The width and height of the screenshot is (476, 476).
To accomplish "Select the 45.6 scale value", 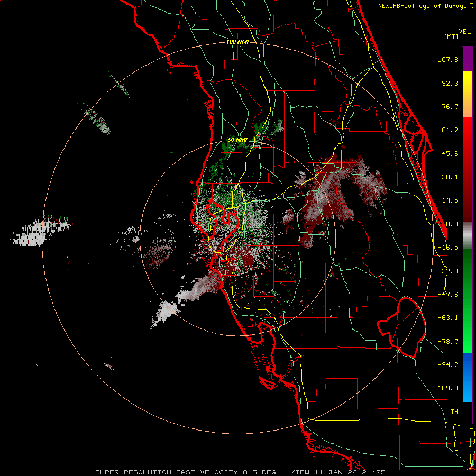I will pyautogui.click(x=450, y=153).
